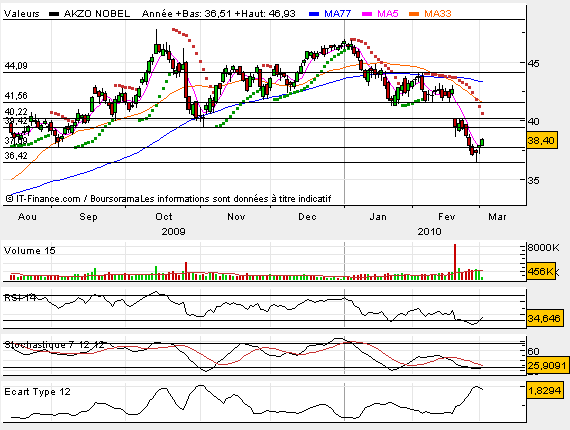
Task: Click the 40 price axis label
Action: (533, 122)
